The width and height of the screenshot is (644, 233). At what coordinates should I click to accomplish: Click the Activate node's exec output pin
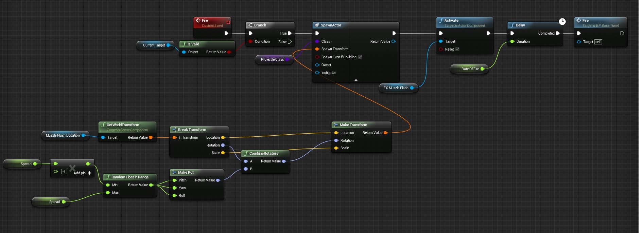(x=488, y=33)
